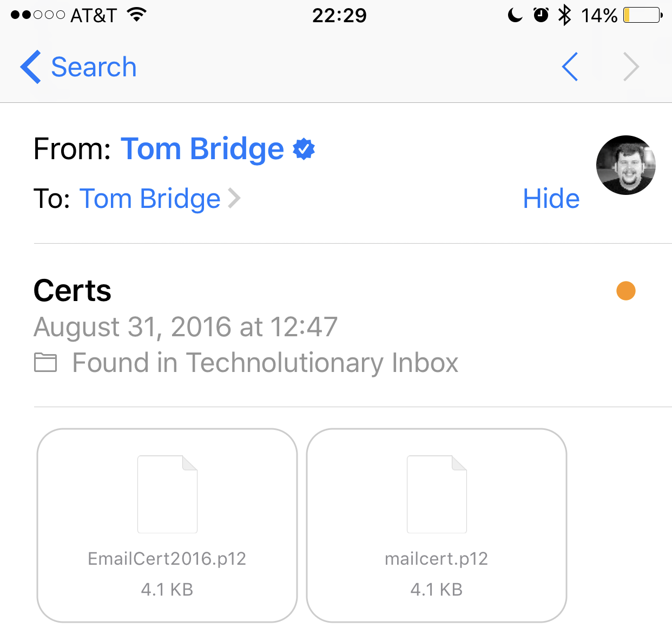Tap the Wi-Fi icon in status bar
This screenshot has height=640, width=672.
pyautogui.click(x=137, y=15)
